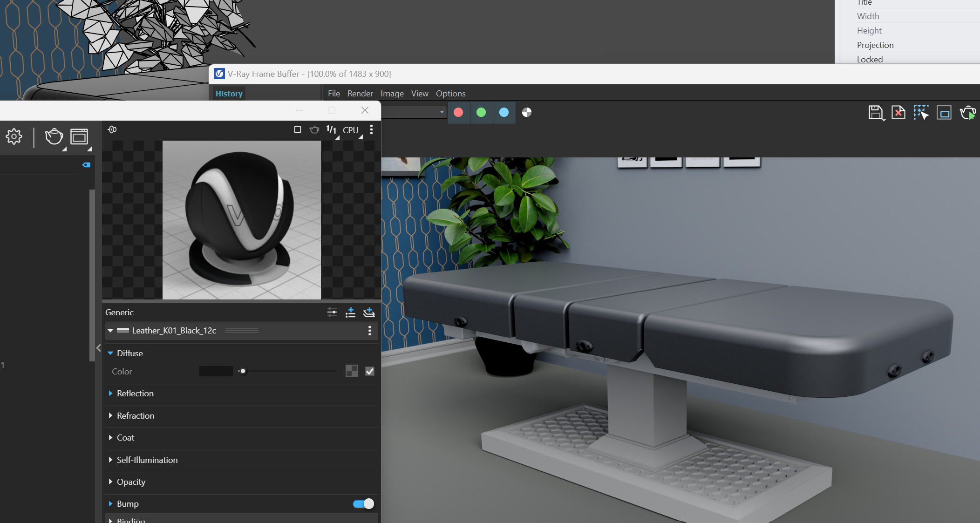Open the CPU engine dropdown
Screen dimensions: 980x523
(353, 130)
